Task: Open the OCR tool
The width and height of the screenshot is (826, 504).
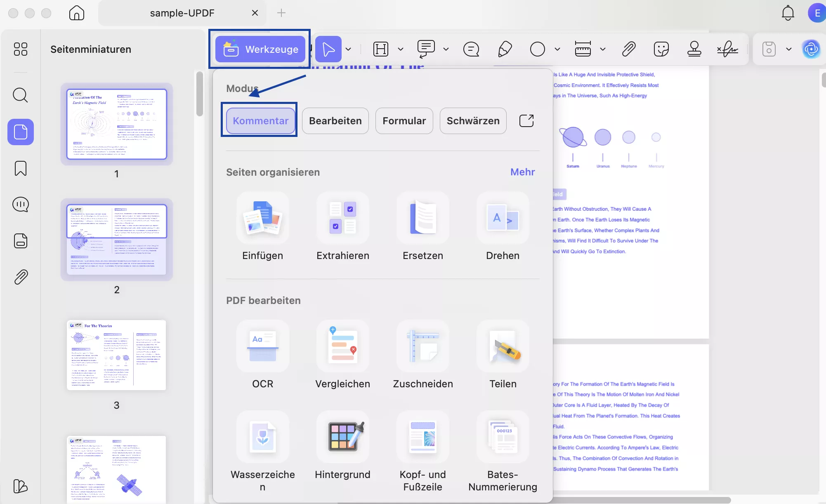Action: [262, 347]
